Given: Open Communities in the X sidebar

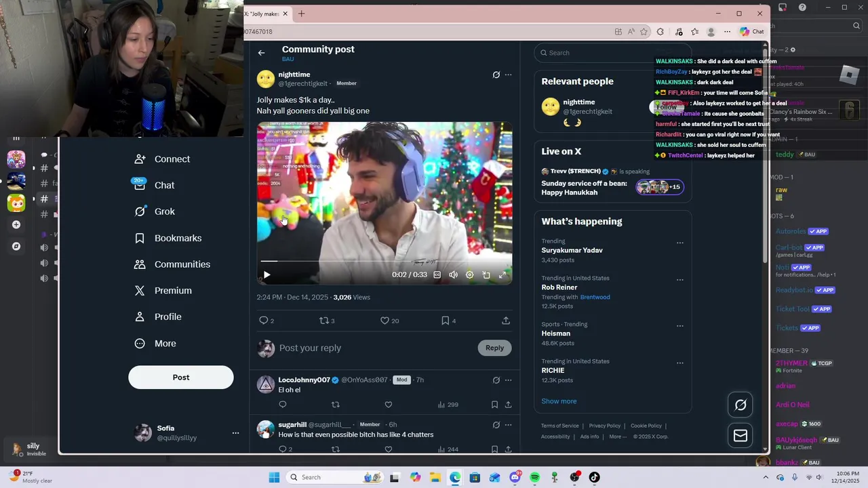Looking at the screenshot, I should 172,264.
